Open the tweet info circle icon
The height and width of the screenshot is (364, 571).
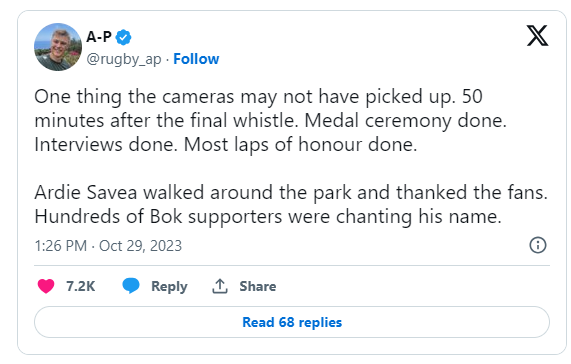pyautogui.click(x=537, y=245)
